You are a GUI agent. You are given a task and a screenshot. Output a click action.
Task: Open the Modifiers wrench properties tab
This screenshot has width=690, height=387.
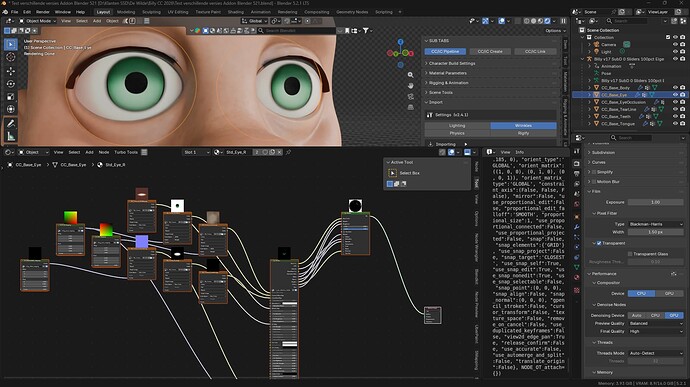tap(576, 227)
